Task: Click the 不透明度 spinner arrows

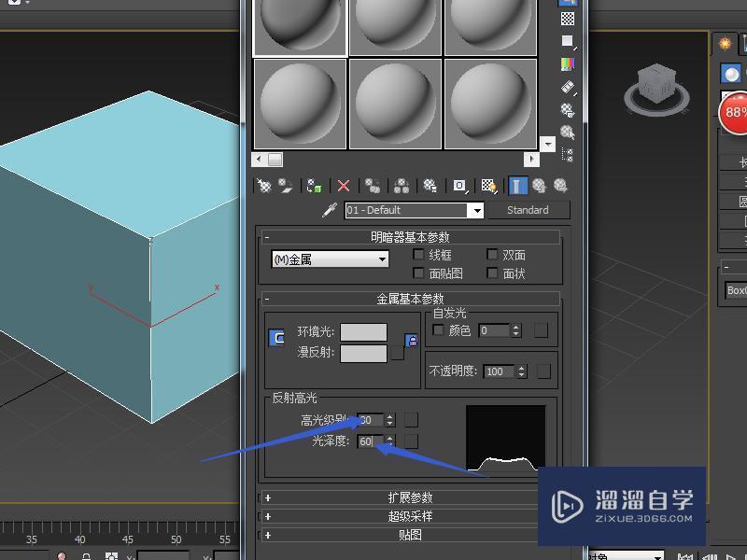Action: [522, 371]
